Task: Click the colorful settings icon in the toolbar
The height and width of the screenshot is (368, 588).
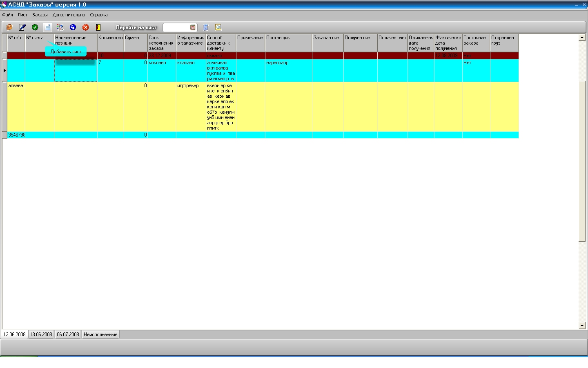Action: (x=60, y=27)
